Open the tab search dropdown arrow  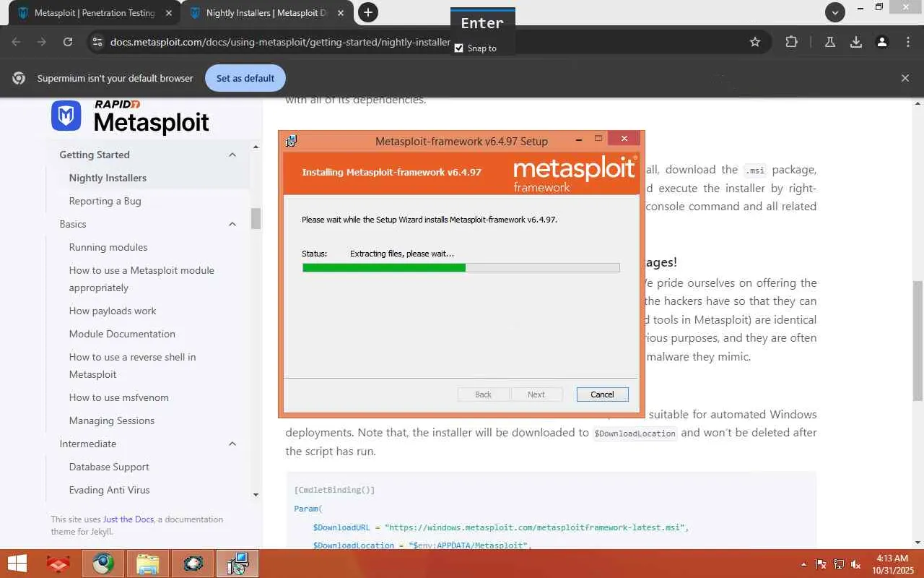(x=835, y=12)
